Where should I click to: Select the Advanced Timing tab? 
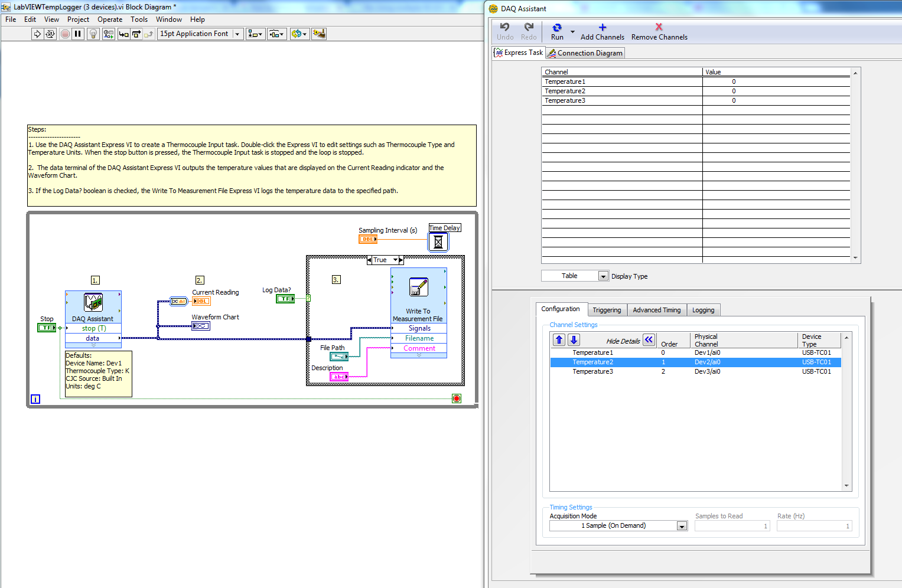click(657, 310)
